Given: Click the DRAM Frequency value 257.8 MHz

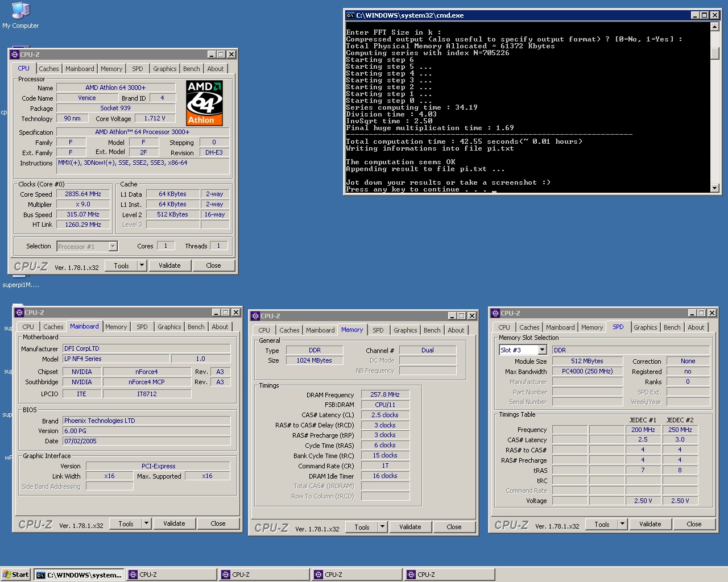Looking at the screenshot, I should (385, 394).
